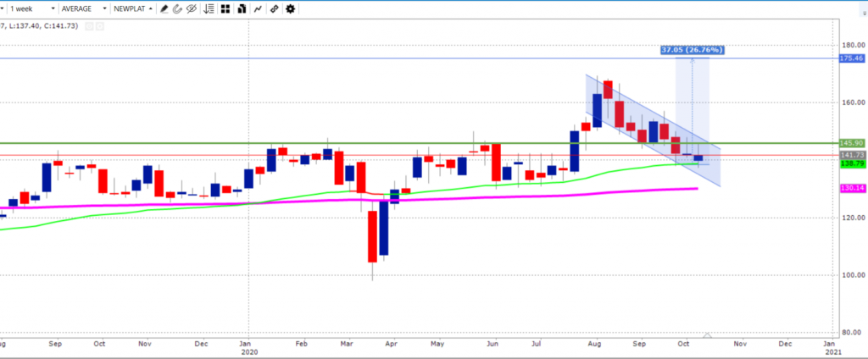
Task: Toggle the chart link chain icon
Action: click(274, 9)
